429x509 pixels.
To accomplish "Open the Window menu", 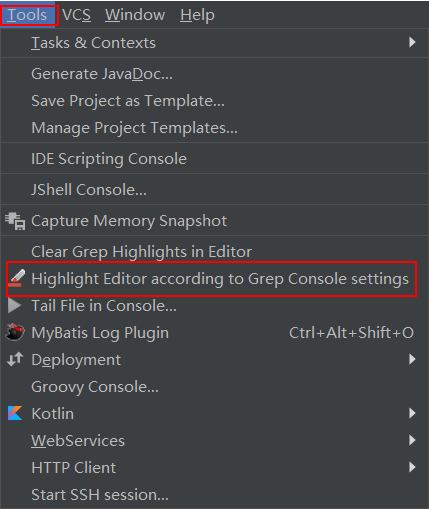I will tap(135, 15).
